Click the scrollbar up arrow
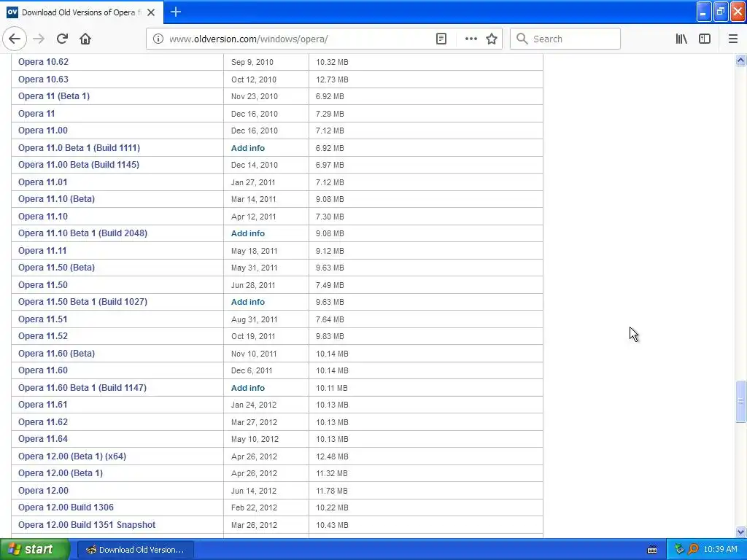This screenshot has width=747, height=560. 740,60
